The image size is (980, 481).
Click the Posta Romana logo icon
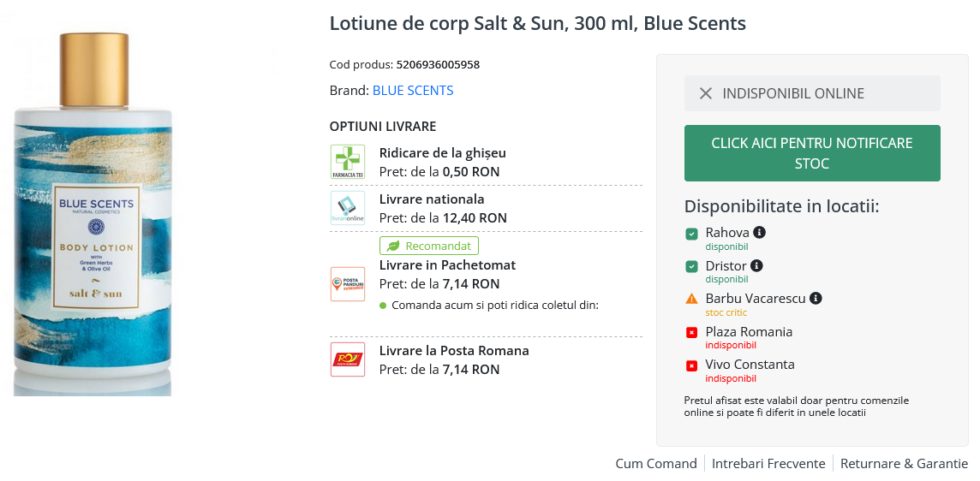click(x=348, y=359)
